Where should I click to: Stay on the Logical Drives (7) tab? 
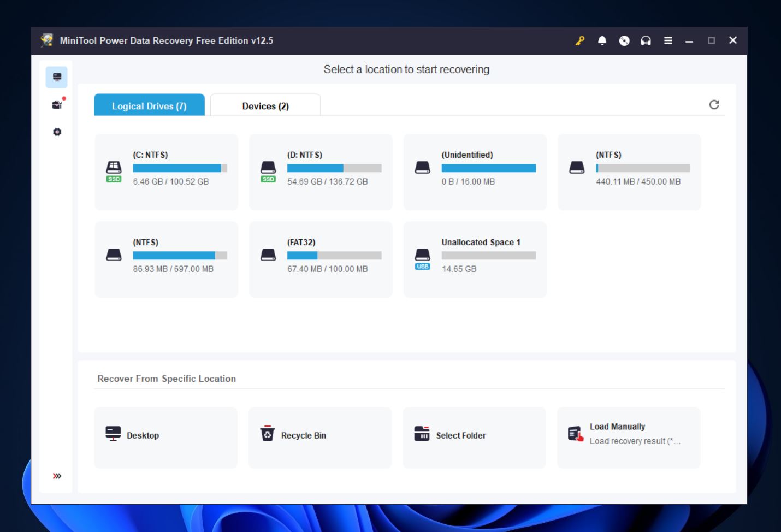tap(149, 105)
